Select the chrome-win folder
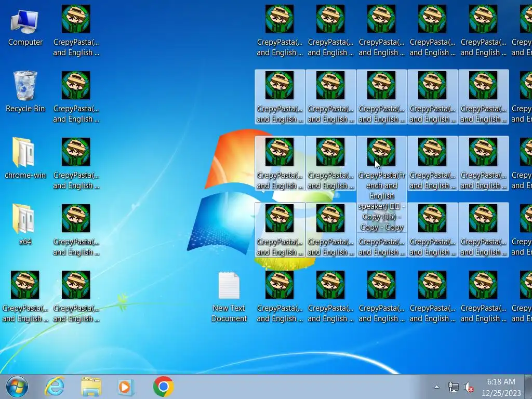The width and height of the screenshot is (532, 399). 25,158
